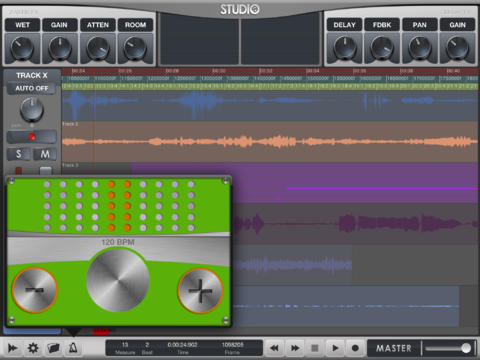Viewport: 480px width, 360px height.
Task: Click the Beat value in transport display
Action: pos(147,345)
